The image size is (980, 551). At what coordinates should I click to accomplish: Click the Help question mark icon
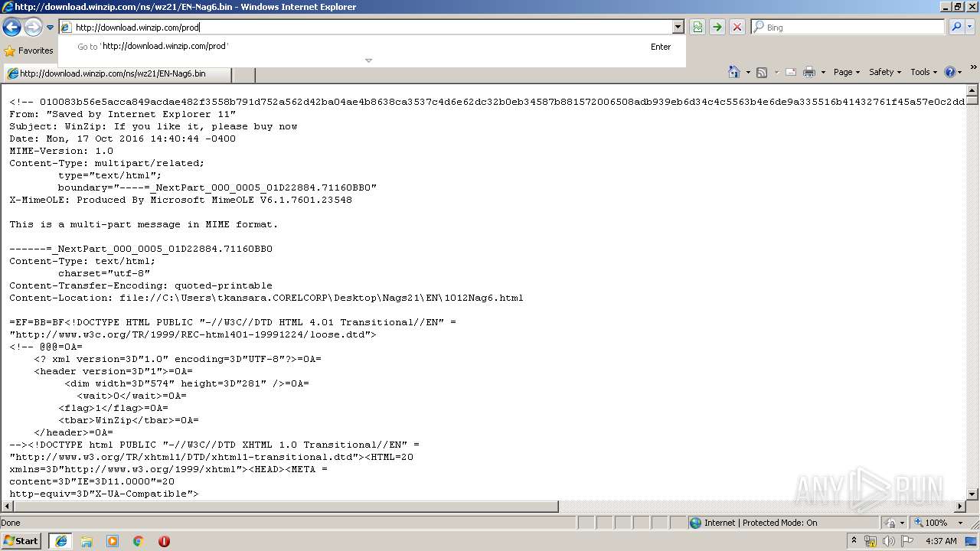949,72
